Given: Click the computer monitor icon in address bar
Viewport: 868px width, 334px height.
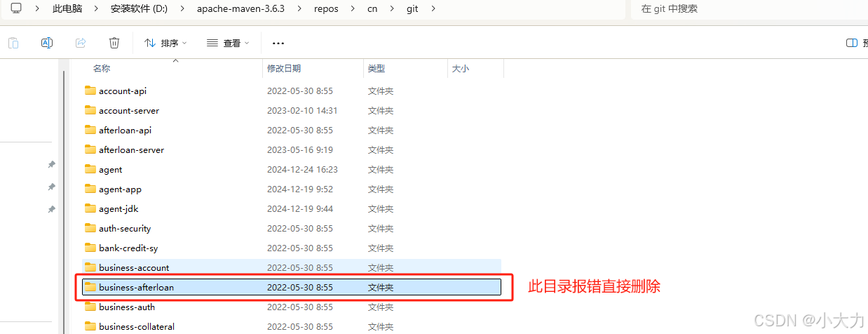Looking at the screenshot, I should coord(16,8).
